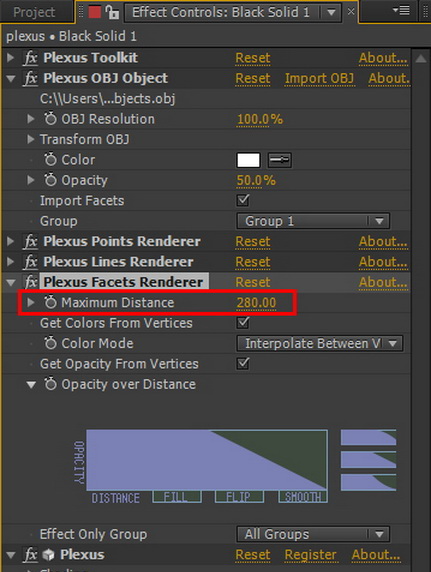Click the FLIP button under the graph
This screenshot has height=572, width=431.
click(x=239, y=497)
